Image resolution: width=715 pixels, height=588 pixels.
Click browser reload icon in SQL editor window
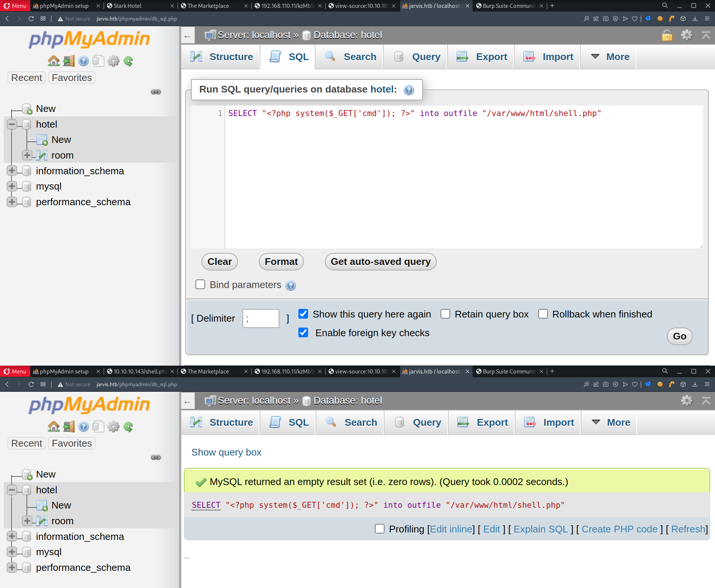click(31, 19)
